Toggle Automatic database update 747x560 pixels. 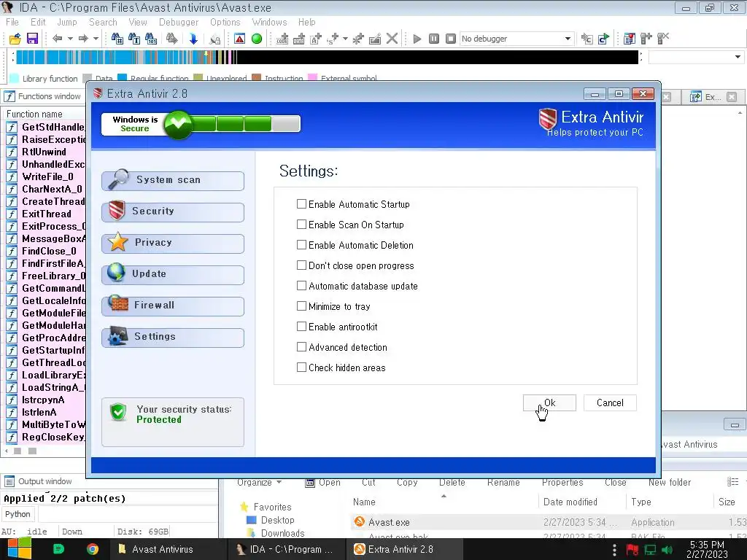(x=301, y=286)
